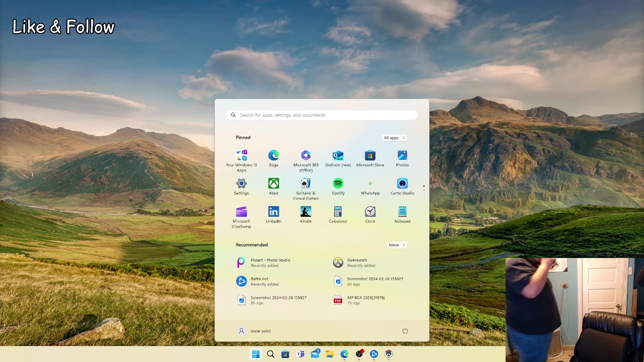Launch Notepad from pinned apps
644x362 pixels.
(x=403, y=215)
